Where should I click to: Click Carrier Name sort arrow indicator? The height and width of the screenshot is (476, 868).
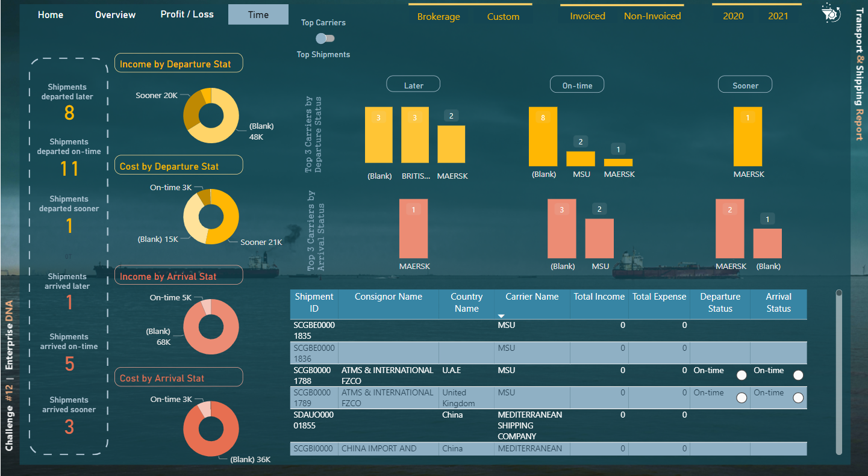click(x=501, y=316)
